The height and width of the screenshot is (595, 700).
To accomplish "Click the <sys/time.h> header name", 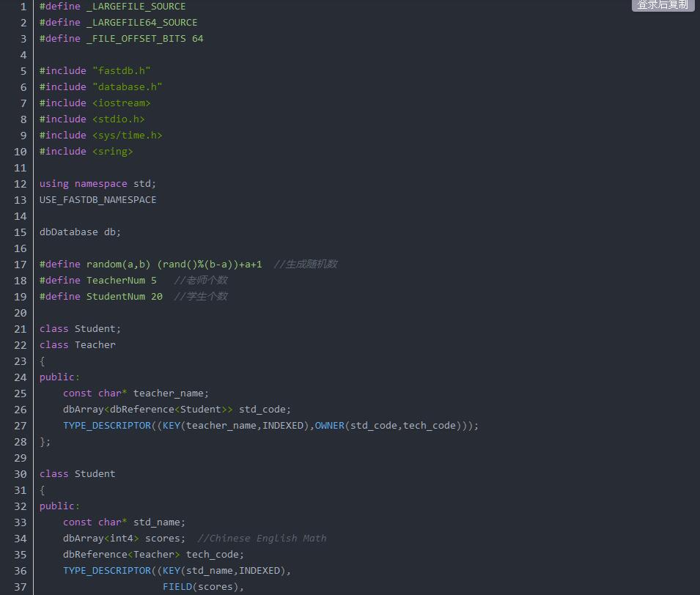I will (127, 136).
